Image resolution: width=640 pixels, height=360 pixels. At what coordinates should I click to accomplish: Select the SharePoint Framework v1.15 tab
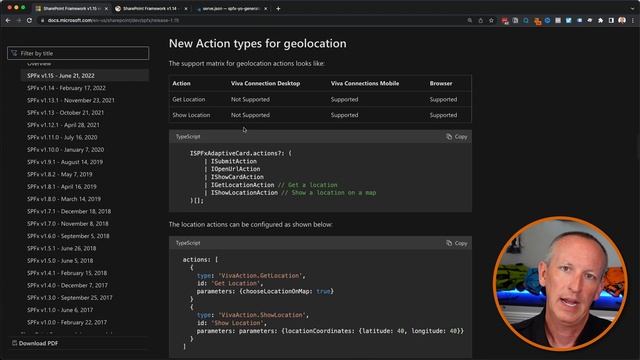coord(70,9)
